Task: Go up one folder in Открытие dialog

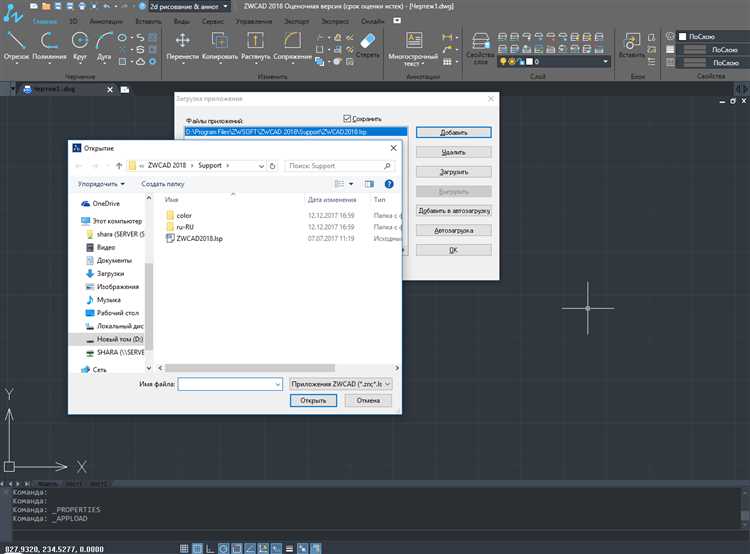Action: coord(119,166)
